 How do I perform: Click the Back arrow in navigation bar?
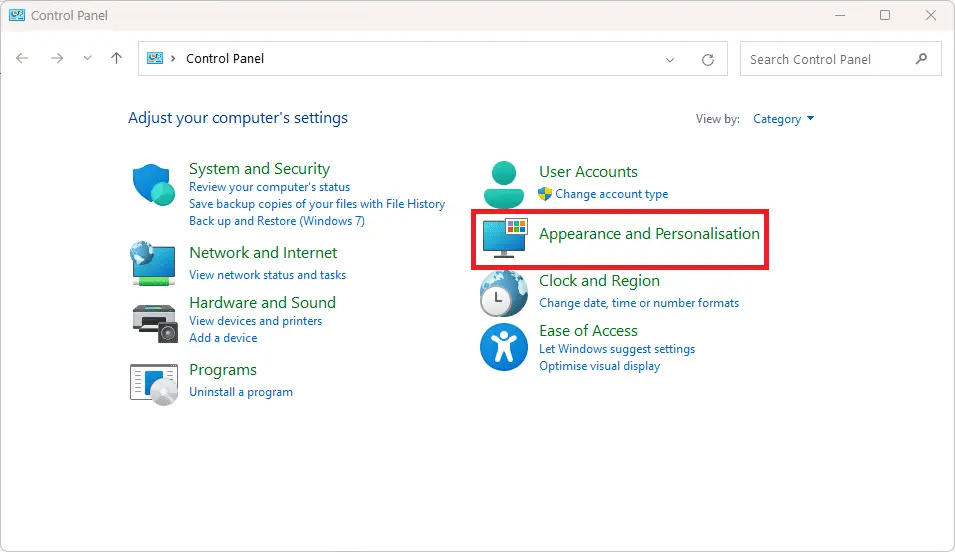tap(22, 58)
